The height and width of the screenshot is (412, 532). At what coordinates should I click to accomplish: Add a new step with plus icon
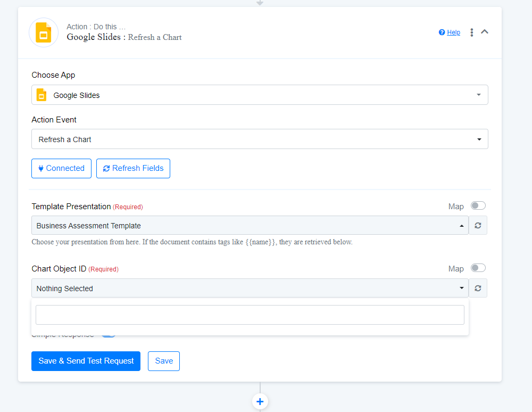pos(260,402)
